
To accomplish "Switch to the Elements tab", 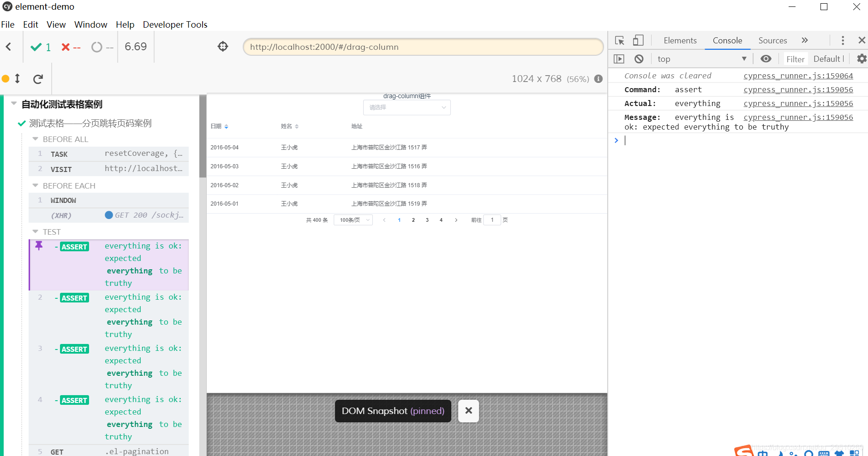I will [x=680, y=41].
